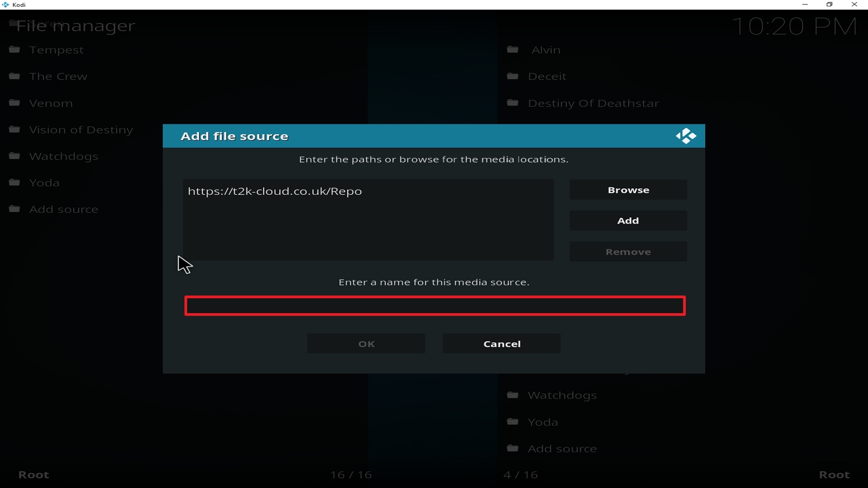Click the 16 / 16 item counter

351,475
